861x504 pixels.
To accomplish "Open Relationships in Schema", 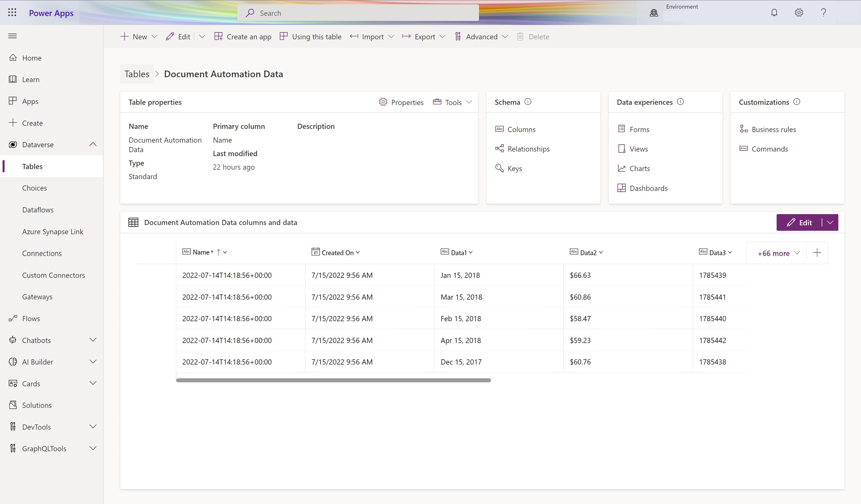I will (522, 149).
